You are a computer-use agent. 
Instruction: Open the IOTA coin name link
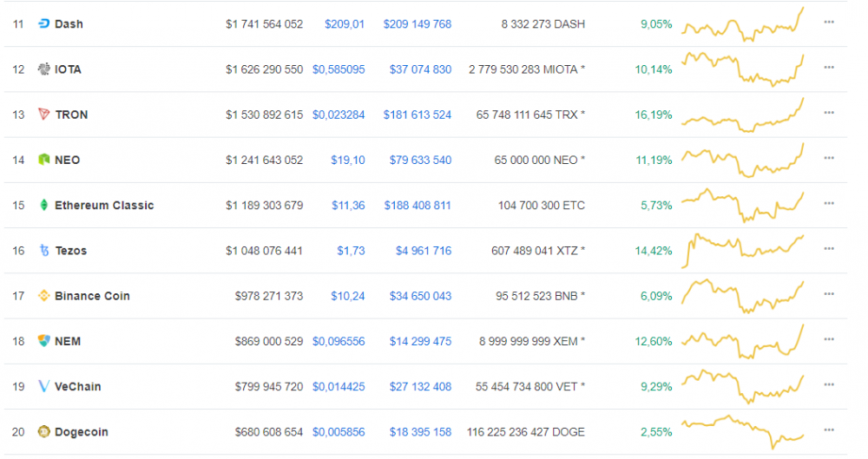point(68,69)
